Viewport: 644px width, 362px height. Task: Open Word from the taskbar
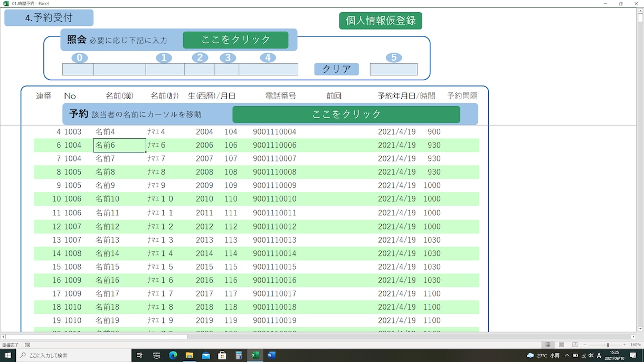coord(271,355)
